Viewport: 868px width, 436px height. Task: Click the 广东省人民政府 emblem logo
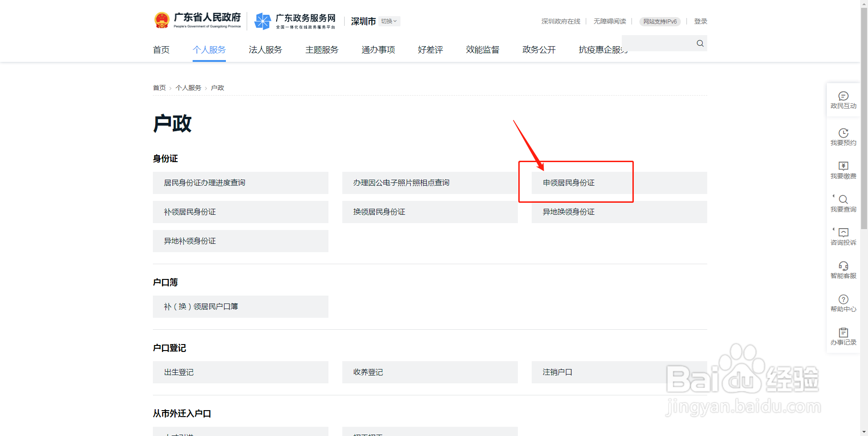[x=162, y=19]
